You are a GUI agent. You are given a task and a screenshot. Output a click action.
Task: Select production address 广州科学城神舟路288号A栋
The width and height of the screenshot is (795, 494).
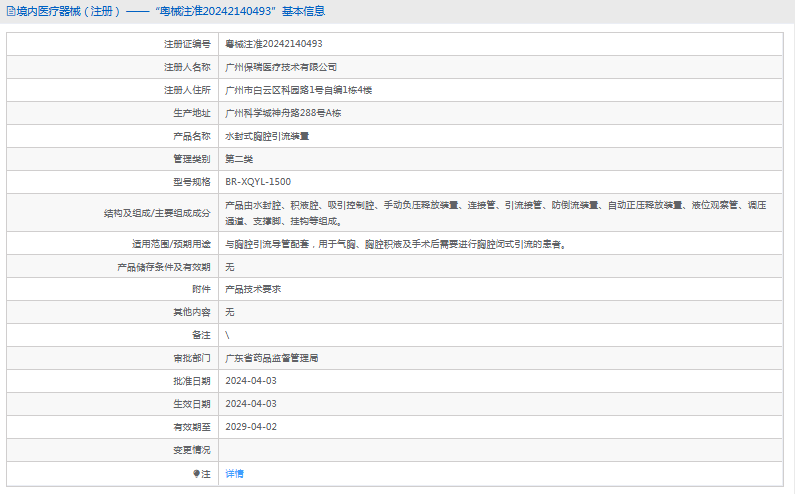click(x=283, y=113)
